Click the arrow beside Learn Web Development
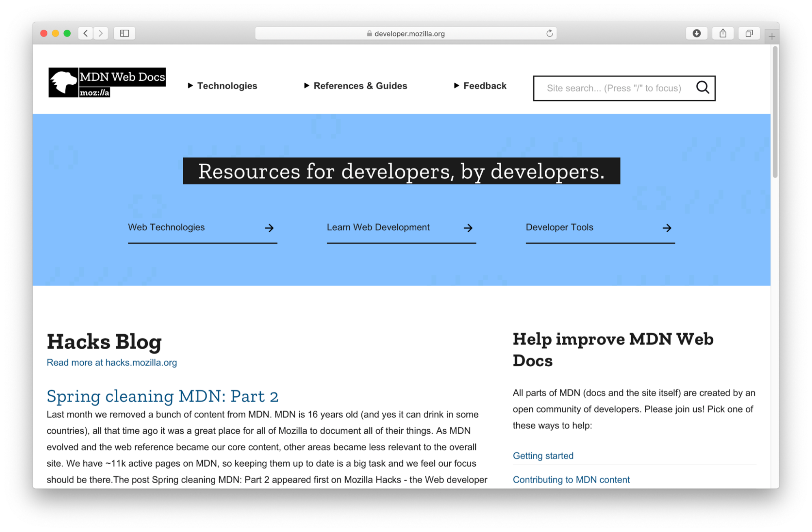Viewport: 812px width, 532px height. 468,228
